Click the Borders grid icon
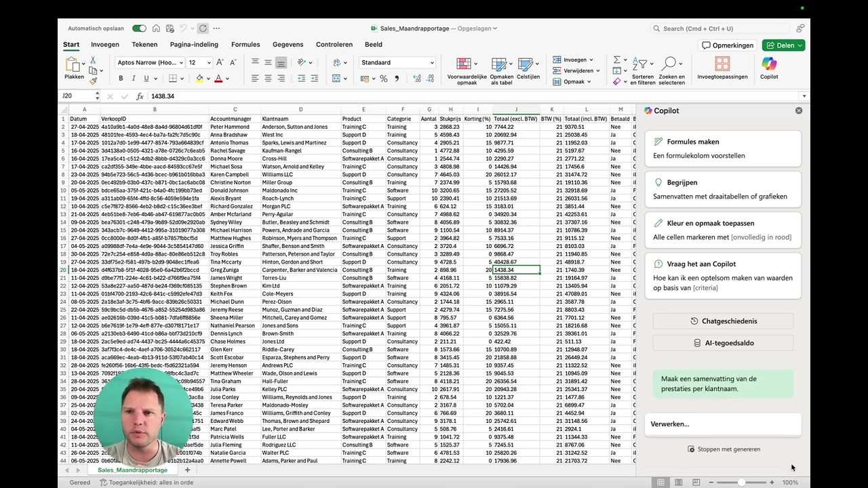 173,79
